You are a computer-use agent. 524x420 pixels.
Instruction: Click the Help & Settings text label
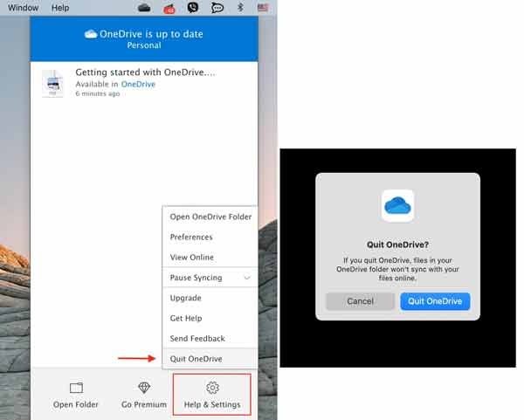212,404
